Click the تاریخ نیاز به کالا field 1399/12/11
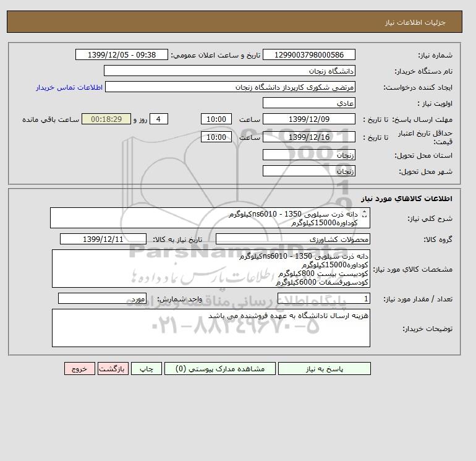This screenshot has height=461, width=476. click(103, 239)
